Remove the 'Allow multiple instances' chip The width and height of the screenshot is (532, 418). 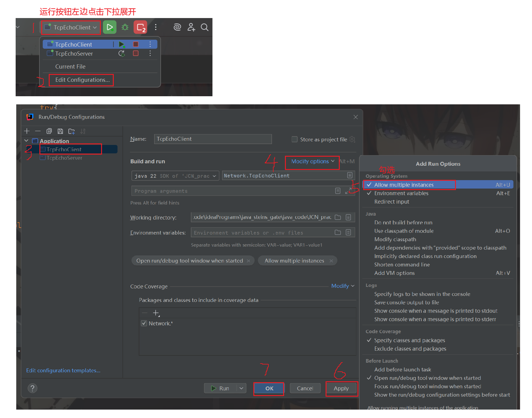click(331, 261)
